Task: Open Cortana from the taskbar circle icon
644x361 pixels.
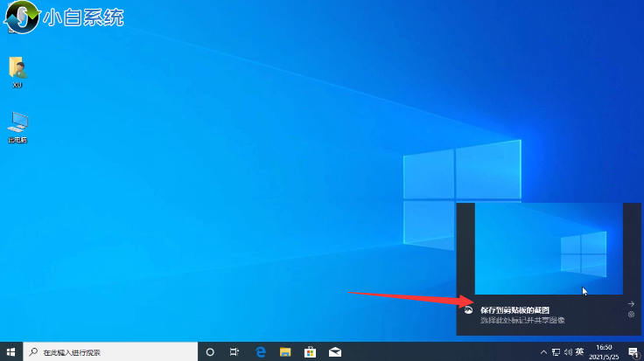Action: coord(210,351)
